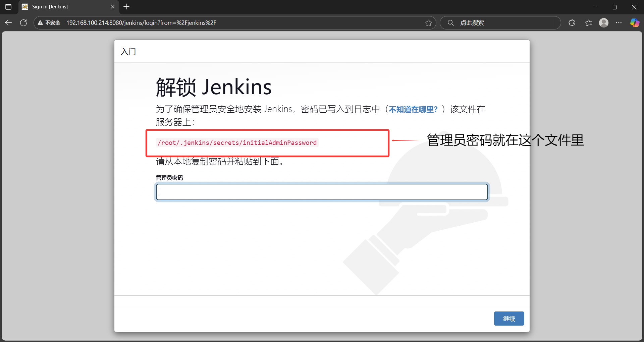Open a new browser tab

126,7
